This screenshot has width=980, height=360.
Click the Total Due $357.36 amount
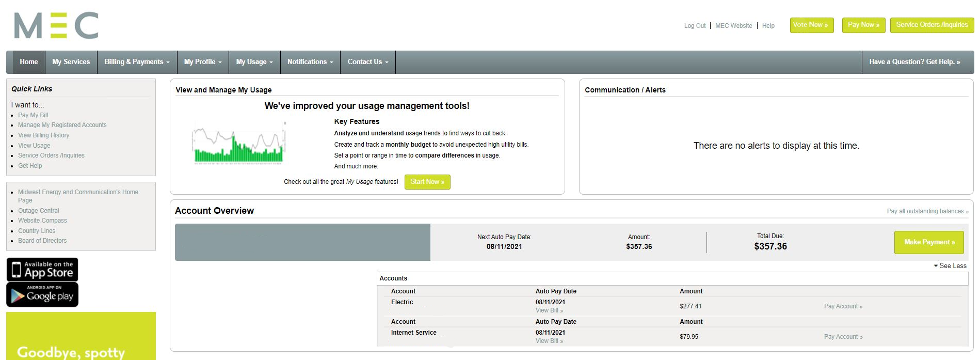(770, 246)
